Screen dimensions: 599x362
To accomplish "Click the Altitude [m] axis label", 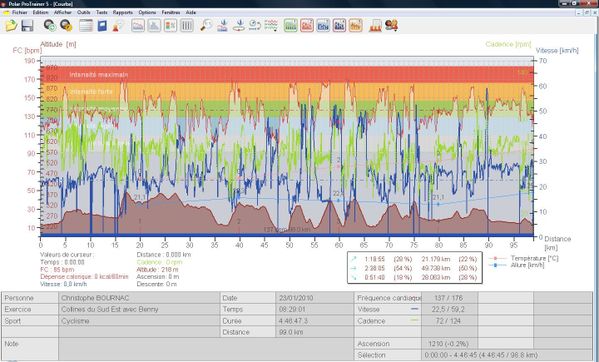I will point(58,44).
